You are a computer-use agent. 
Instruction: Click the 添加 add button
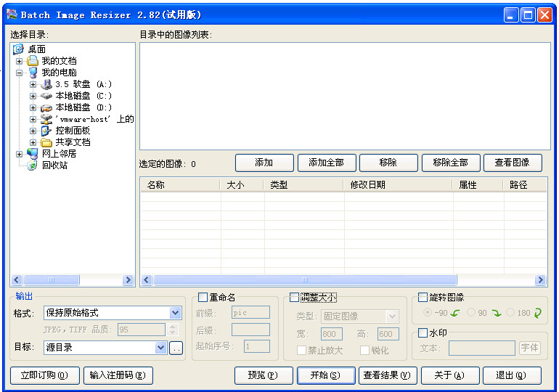264,163
